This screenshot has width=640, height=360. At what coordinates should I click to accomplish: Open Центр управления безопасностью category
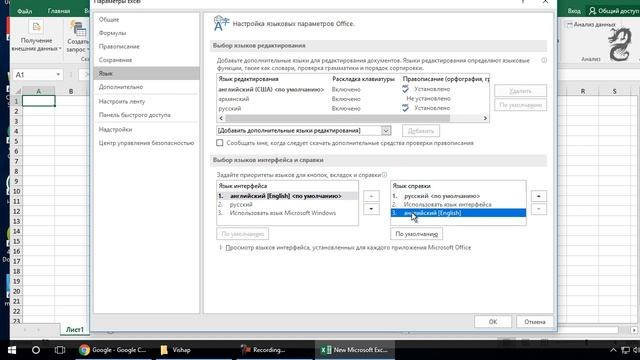(146, 143)
